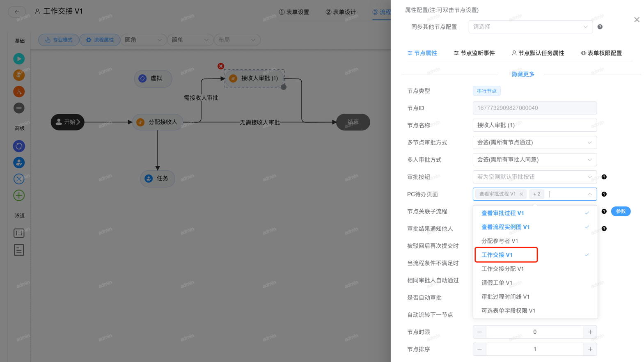
Task: Deselect 查看审批过程 V1 in the dropdown list
Action: tap(502, 213)
